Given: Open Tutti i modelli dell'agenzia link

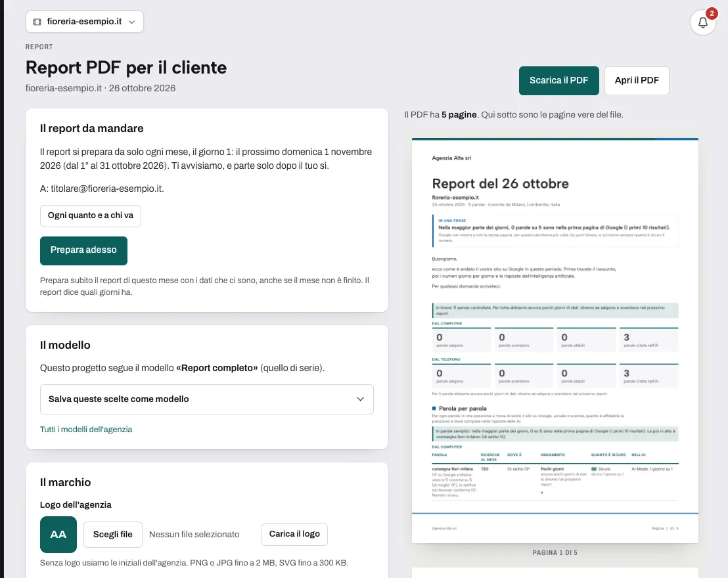Looking at the screenshot, I should 86,430.
